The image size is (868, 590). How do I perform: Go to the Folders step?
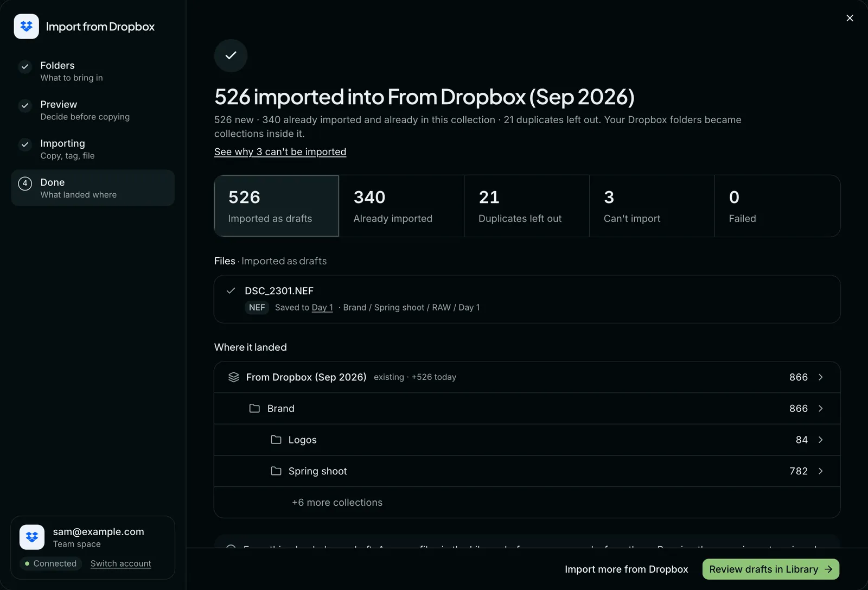coord(93,71)
